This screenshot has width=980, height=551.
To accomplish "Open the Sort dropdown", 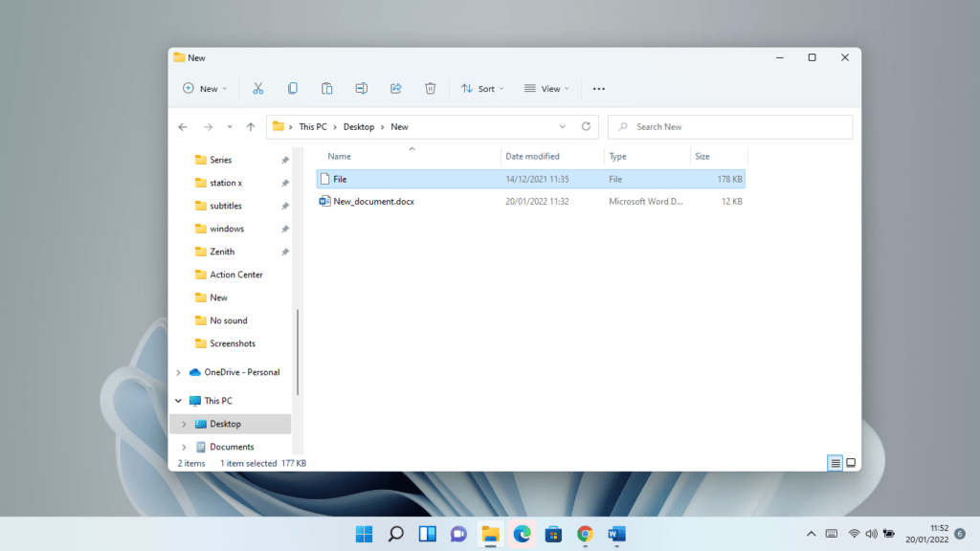I will coord(482,88).
